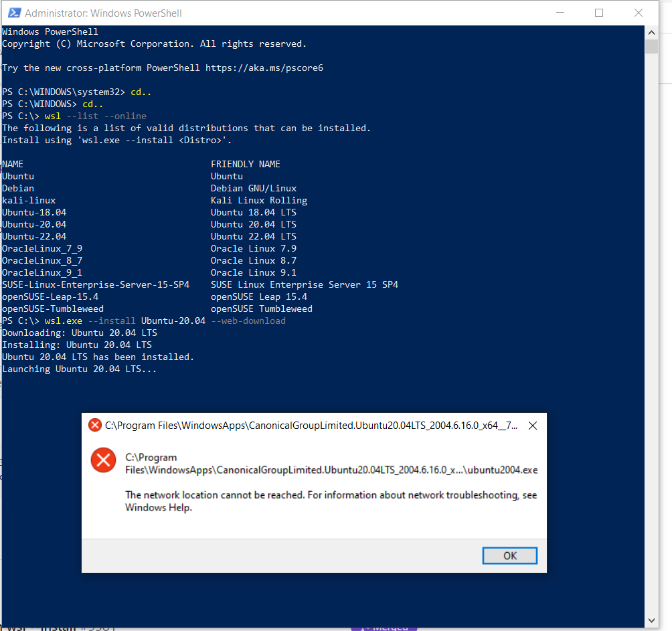
Task: Click the scrollbar up arrow in PowerShell
Action: click(x=651, y=31)
